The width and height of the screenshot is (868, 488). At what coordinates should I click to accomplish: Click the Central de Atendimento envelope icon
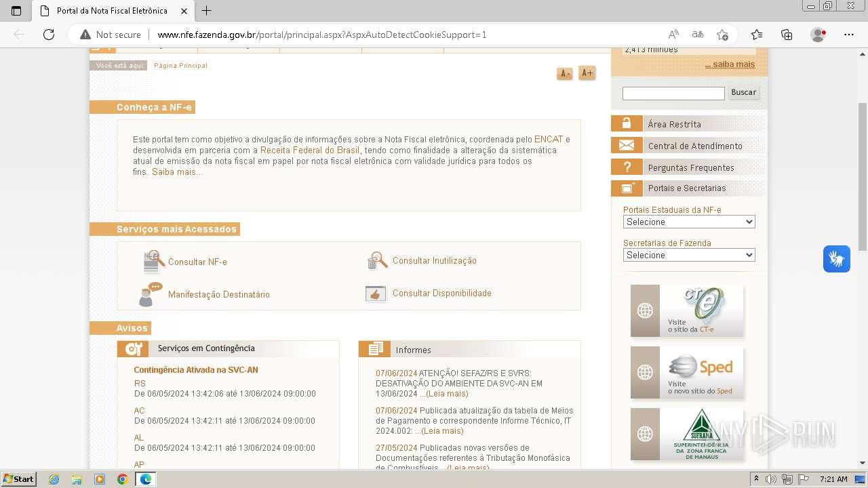(627, 145)
